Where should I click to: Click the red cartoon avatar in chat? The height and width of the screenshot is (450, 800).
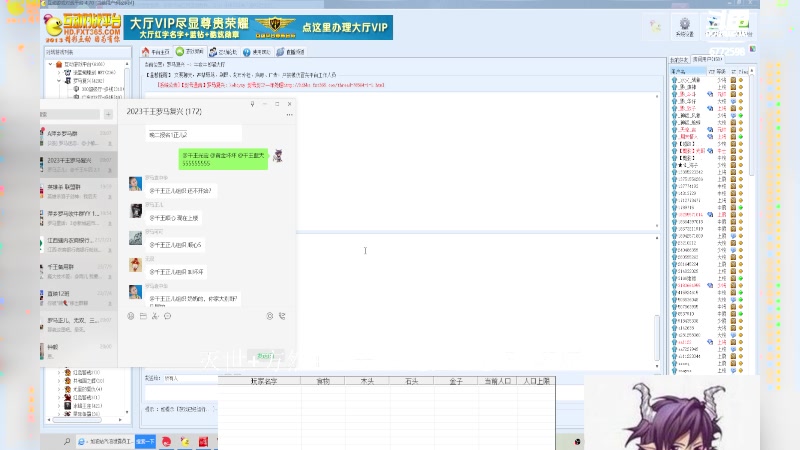[135, 265]
